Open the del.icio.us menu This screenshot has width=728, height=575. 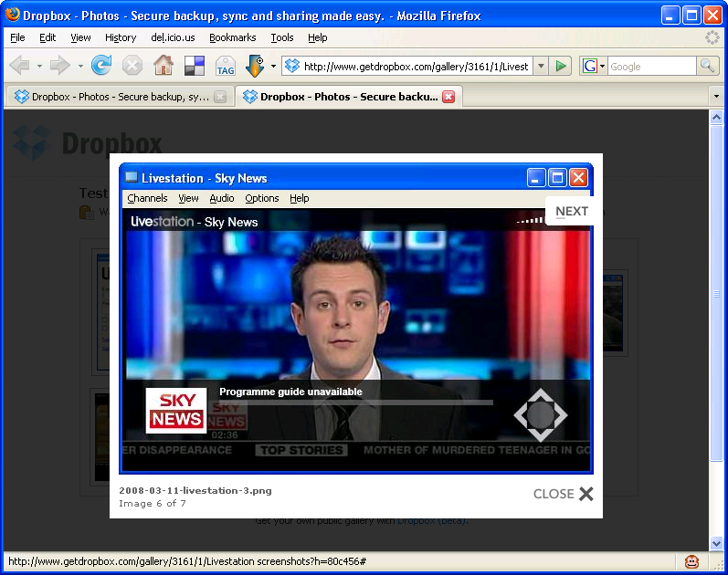coord(173,37)
